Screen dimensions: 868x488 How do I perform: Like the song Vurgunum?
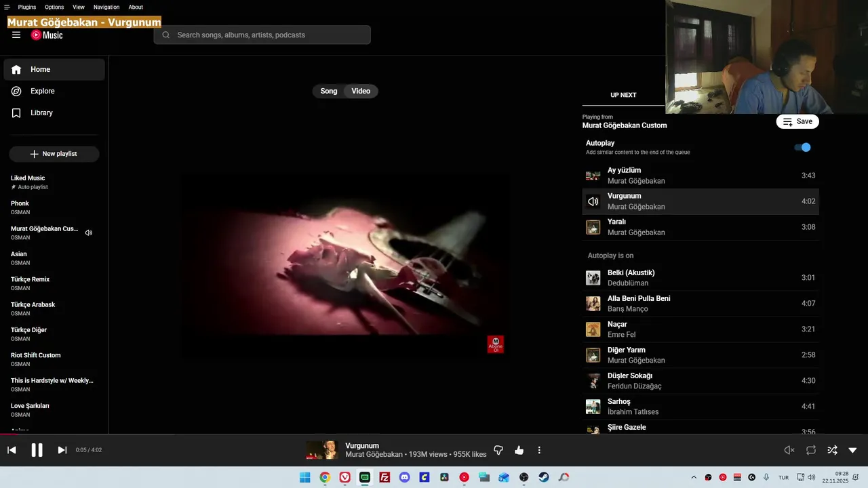[x=519, y=450]
